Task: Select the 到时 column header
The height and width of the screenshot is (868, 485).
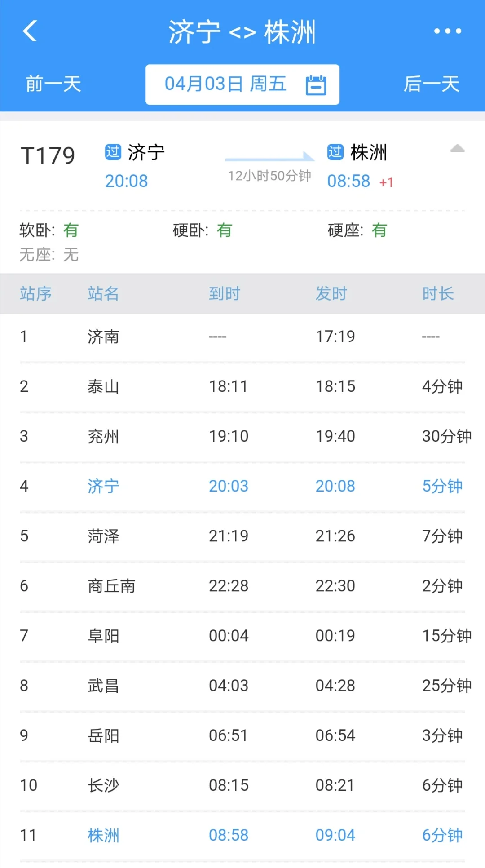Action: pyautogui.click(x=225, y=293)
